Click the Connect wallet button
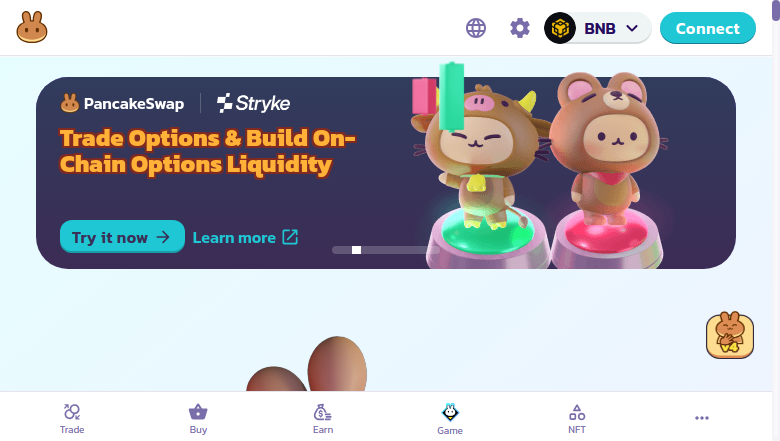Viewport: 780px width, 441px height. (x=707, y=28)
